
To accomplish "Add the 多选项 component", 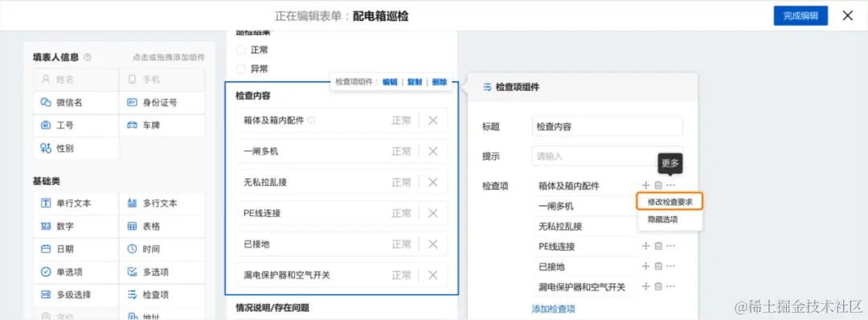I will point(162,272).
